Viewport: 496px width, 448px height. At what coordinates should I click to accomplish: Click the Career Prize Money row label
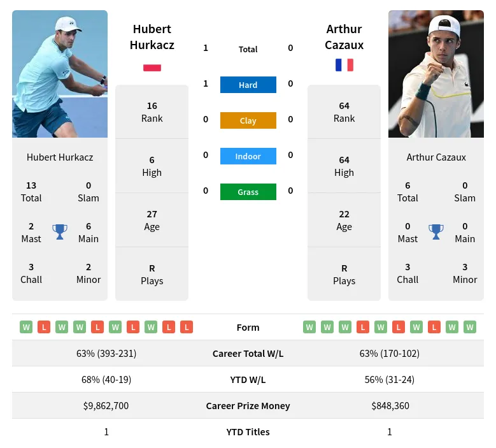point(248,406)
